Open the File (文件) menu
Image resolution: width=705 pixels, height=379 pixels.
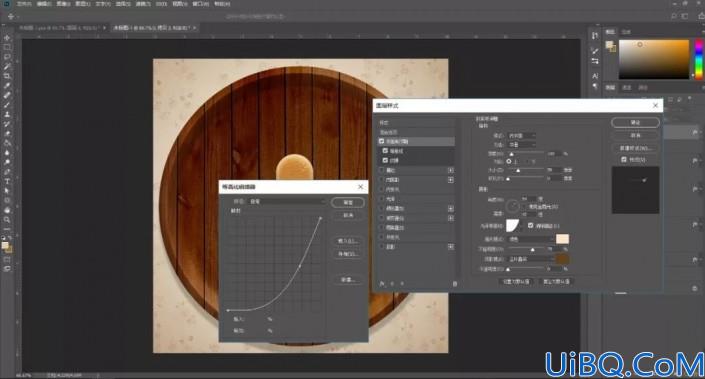[24, 4]
